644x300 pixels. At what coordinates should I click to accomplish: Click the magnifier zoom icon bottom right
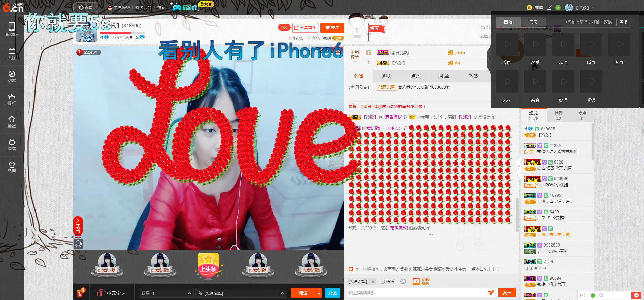click(601, 295)
